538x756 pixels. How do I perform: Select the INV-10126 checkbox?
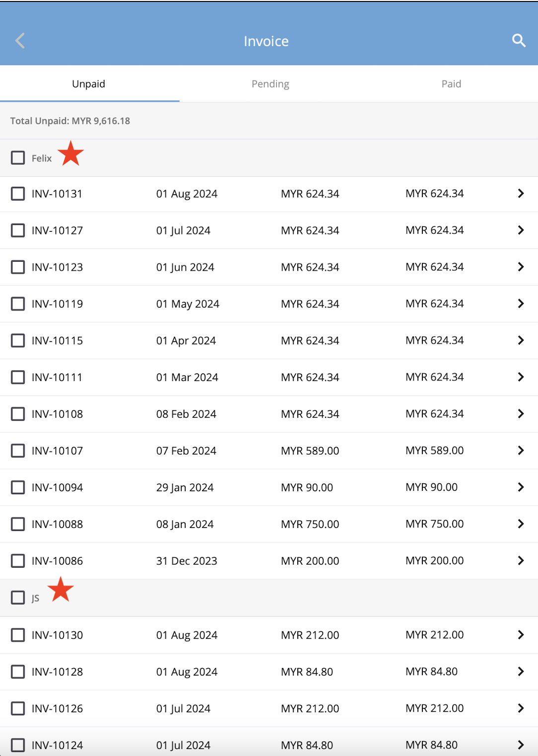click(18, 709)
